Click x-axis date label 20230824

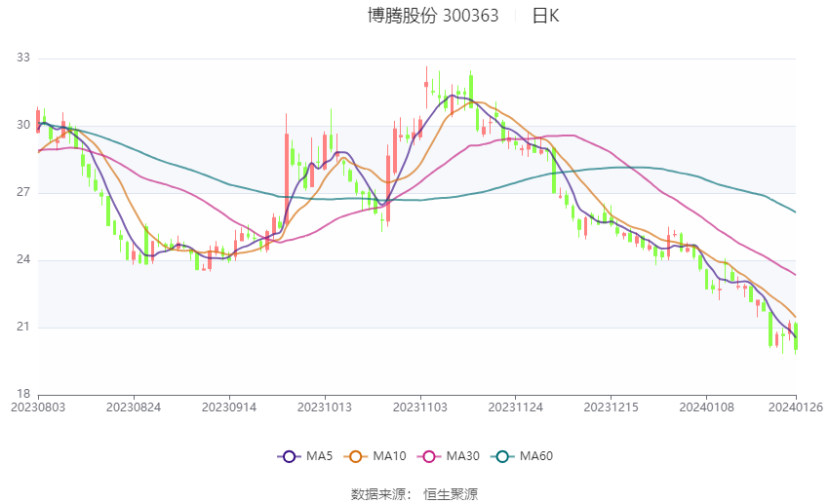tap(134, 407)
